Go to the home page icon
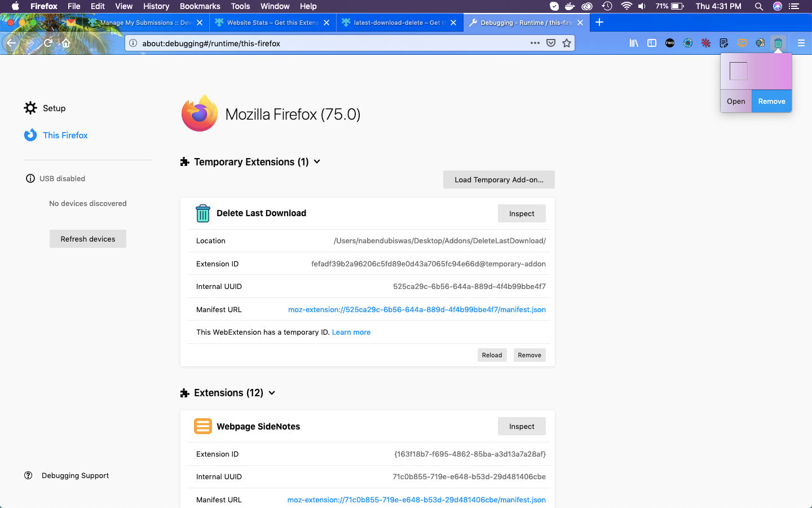This screenshot has height=508, width=812. (x=66, y=43)
